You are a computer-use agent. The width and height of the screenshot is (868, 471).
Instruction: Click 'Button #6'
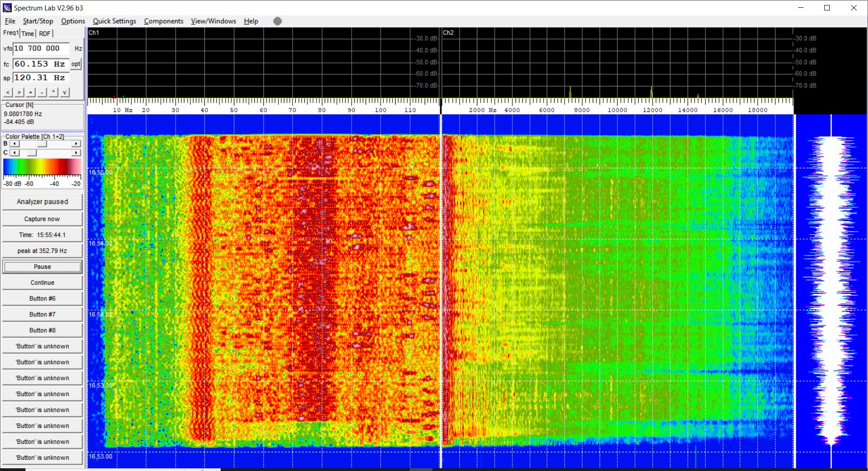click(x=42, y=299)
